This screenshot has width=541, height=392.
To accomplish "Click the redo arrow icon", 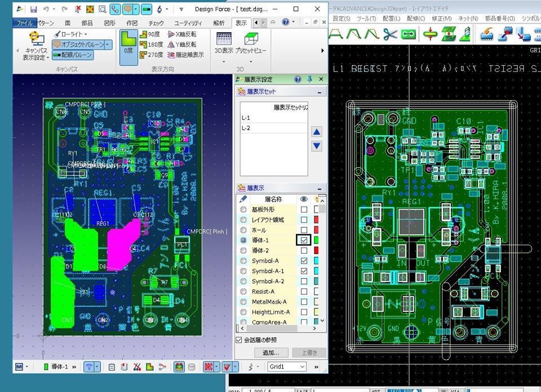I will [64, 10].
